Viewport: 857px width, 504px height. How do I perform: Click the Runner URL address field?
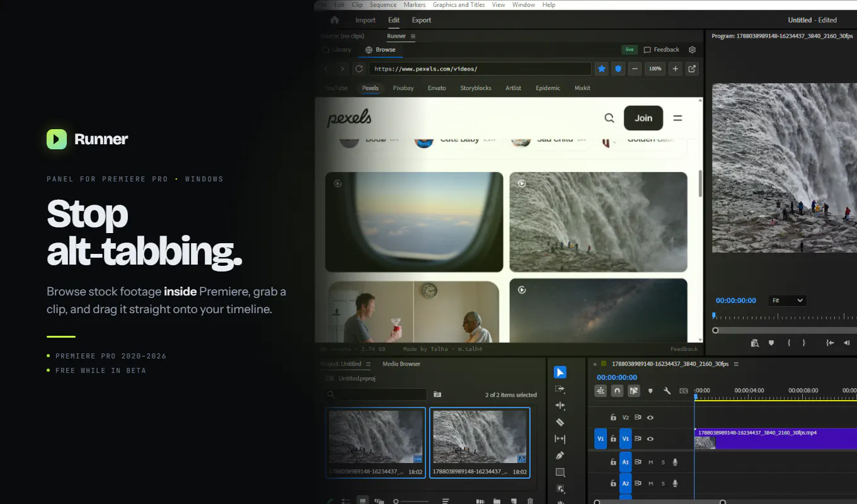(x=480, y=69)
